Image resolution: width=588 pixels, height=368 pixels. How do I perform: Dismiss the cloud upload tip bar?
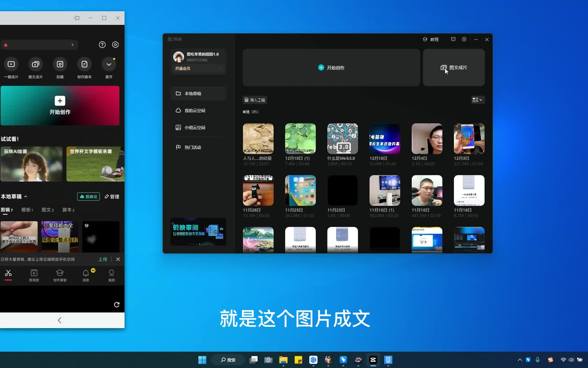118,259
